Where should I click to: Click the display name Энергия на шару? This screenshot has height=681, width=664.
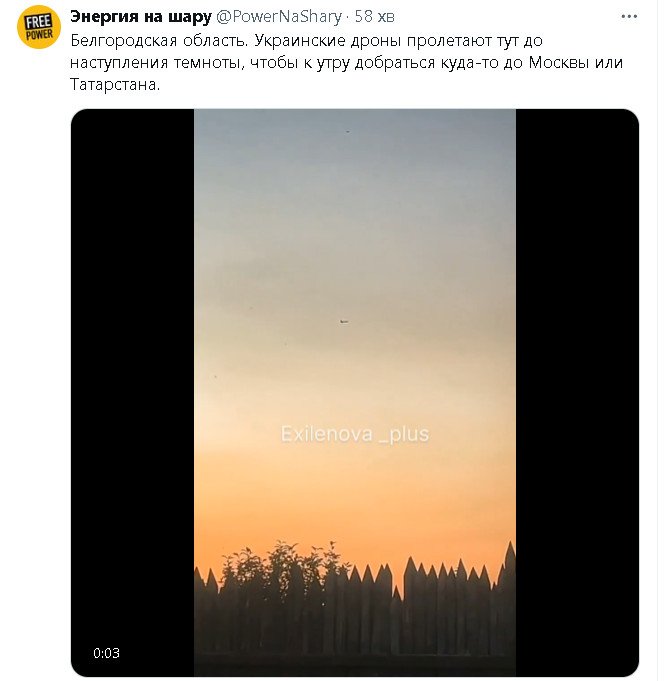pyautogui.click(x=141, y=17)
